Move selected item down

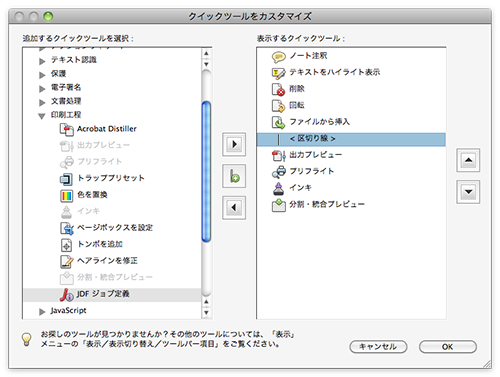(x=468, y=192)
